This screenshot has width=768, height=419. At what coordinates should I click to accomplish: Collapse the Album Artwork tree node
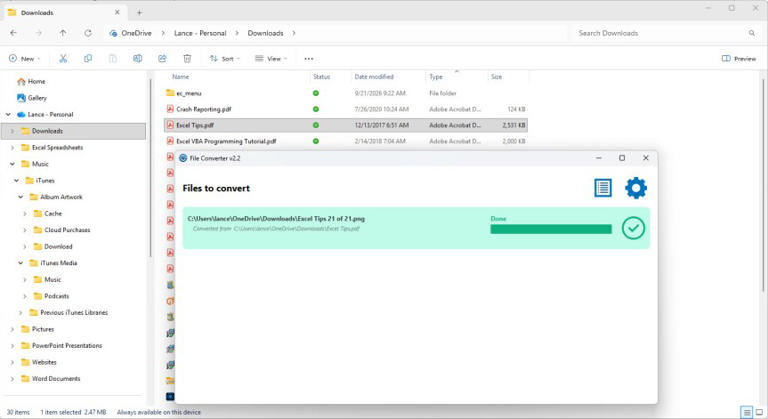[x=21, y=197]
